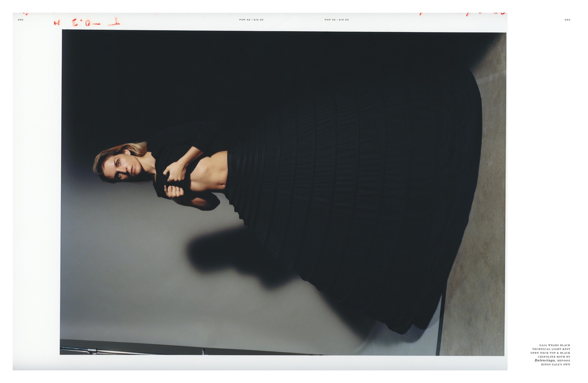
Task: Click the right POP 42 S/S 20 header
Action: 337,20
